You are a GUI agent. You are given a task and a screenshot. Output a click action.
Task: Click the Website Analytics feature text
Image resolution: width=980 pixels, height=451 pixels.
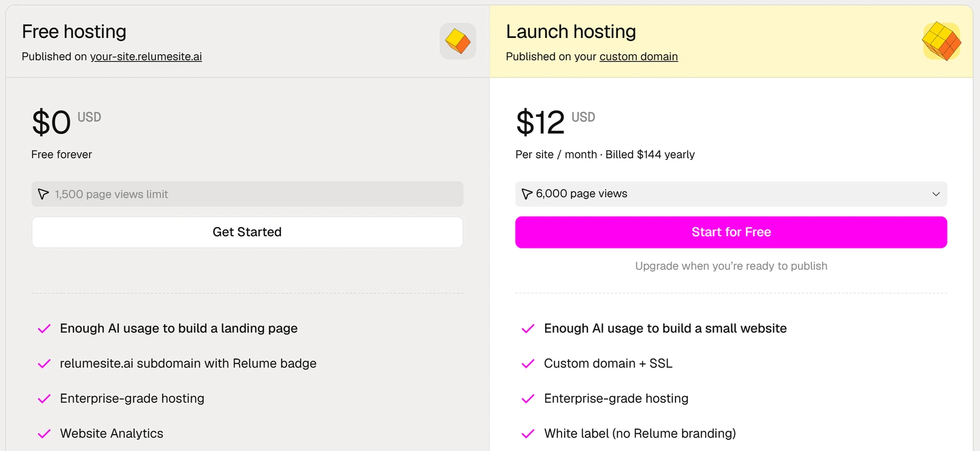(111, 434)
